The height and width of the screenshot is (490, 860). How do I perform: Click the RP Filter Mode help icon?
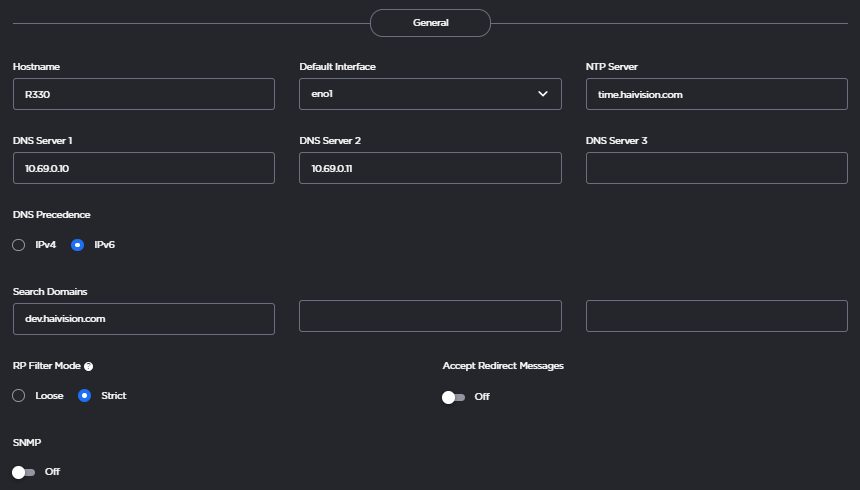tap(89, 367)
